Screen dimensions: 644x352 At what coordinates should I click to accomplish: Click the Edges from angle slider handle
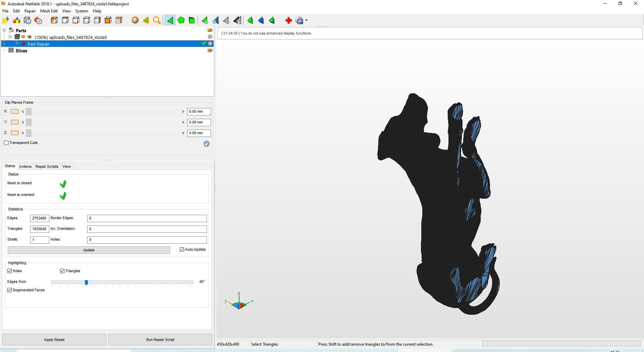86,283
